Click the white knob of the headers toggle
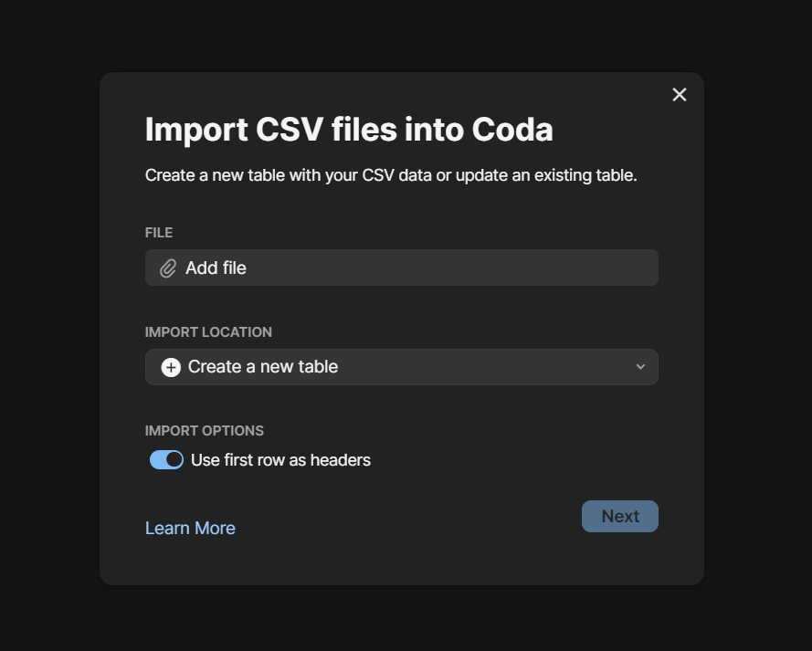Viewport: 812px width, 651px height. (x=174, y=459)
